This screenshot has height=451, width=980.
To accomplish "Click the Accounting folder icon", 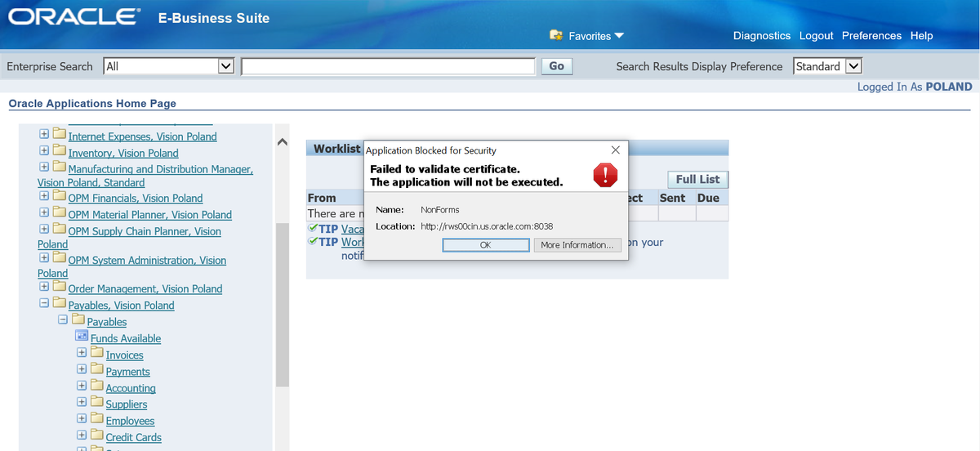I will (96, 386).
